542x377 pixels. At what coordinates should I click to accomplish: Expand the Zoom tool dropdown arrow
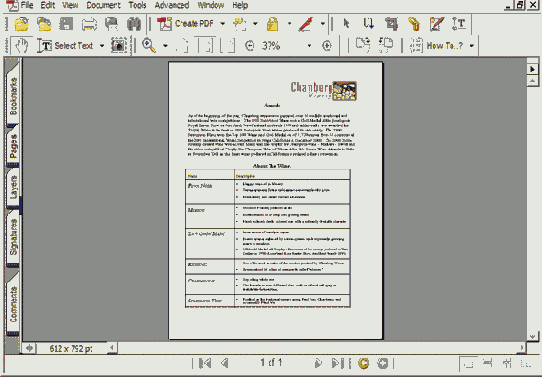[x=166, y=46]
